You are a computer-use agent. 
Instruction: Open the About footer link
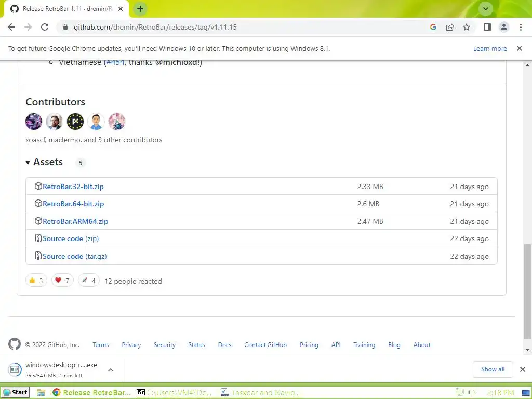tap(422, 345)
